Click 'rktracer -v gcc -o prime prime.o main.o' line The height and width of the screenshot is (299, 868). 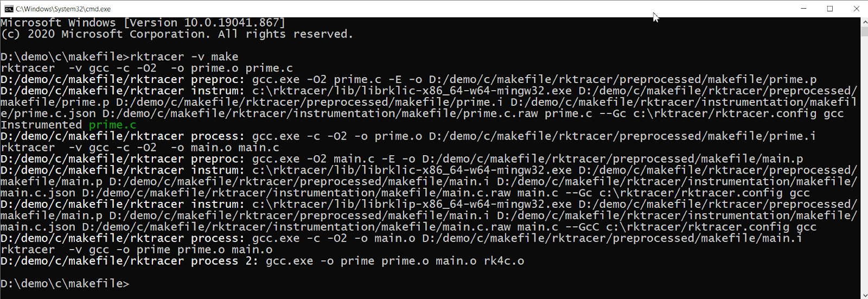[136, 250]
